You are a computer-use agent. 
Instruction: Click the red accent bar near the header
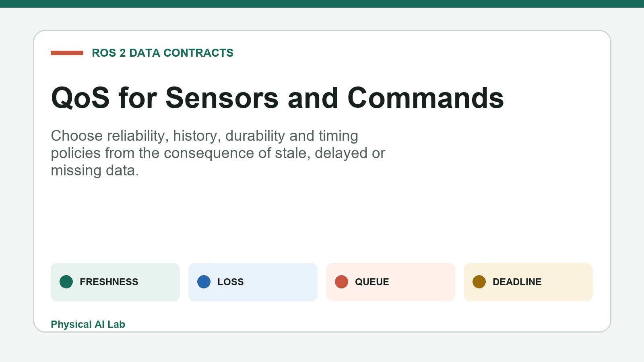click(67, 53)
